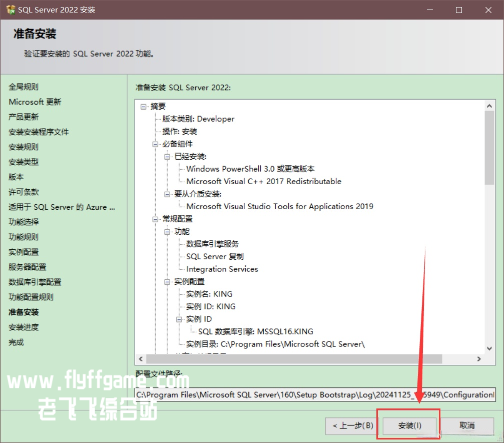Viewport: 504px width, 443px height.
Task: Select 实例 ID: KING row
Action: (x=211, y=307)
